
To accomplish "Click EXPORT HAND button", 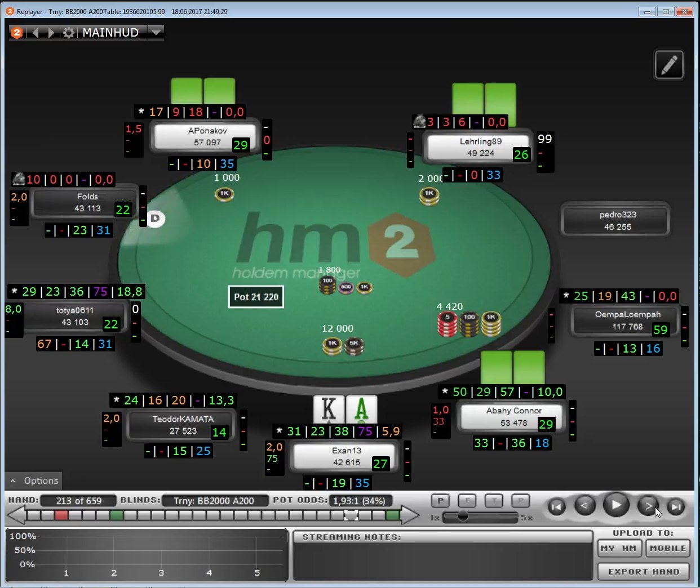I will click(x=644, y=572).
